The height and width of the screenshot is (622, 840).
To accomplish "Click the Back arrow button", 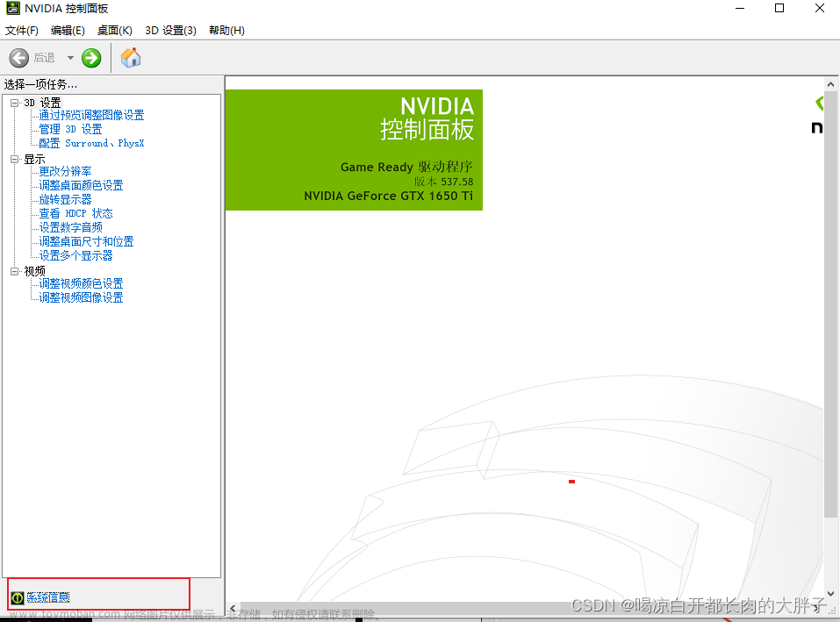I will (18, 58).
